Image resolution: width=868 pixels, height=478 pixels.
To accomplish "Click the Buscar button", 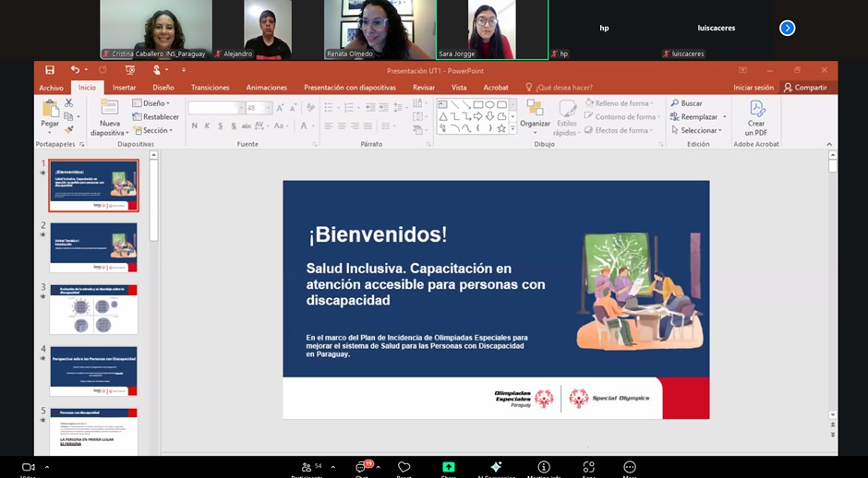I will pos(686,103).
